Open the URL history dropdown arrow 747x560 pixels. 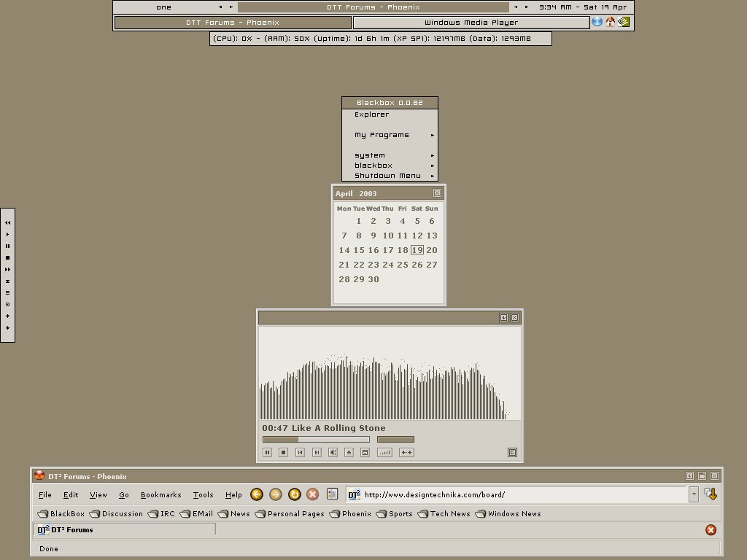(x=693, y=494)
